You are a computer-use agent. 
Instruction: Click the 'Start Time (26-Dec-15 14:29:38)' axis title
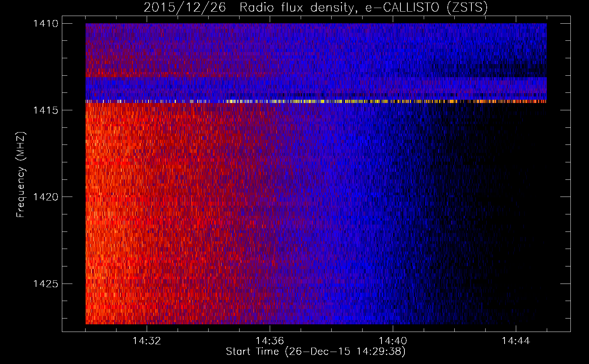click(316, 352)
